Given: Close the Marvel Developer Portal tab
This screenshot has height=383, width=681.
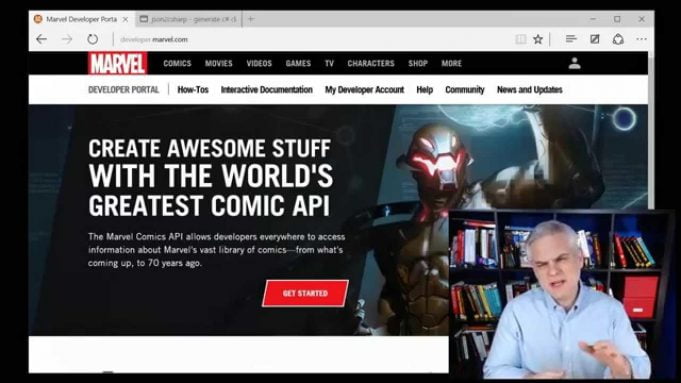Looking at the screenshot, I should coord(126,20).
